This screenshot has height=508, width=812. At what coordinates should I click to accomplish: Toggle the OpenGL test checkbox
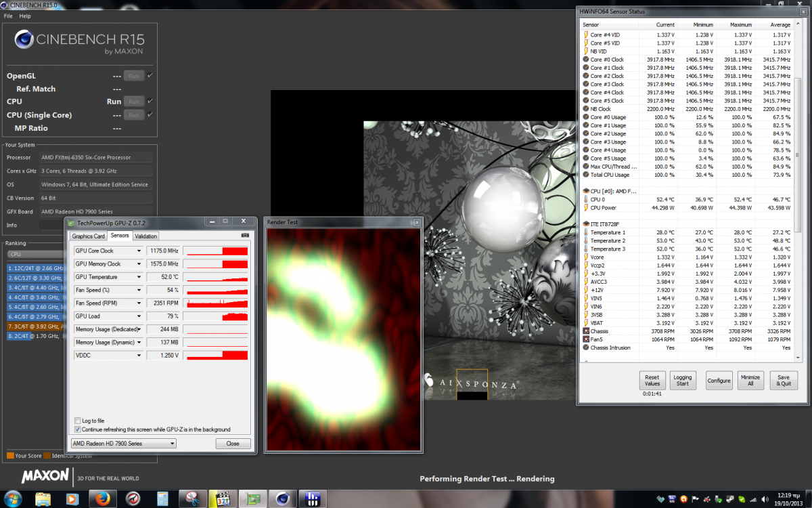150,75
